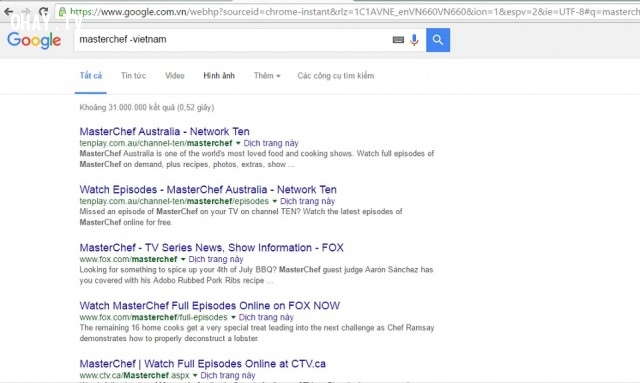
Task: Open Watch Episodes - MasterChef Australia result
Action: [208, 189]
